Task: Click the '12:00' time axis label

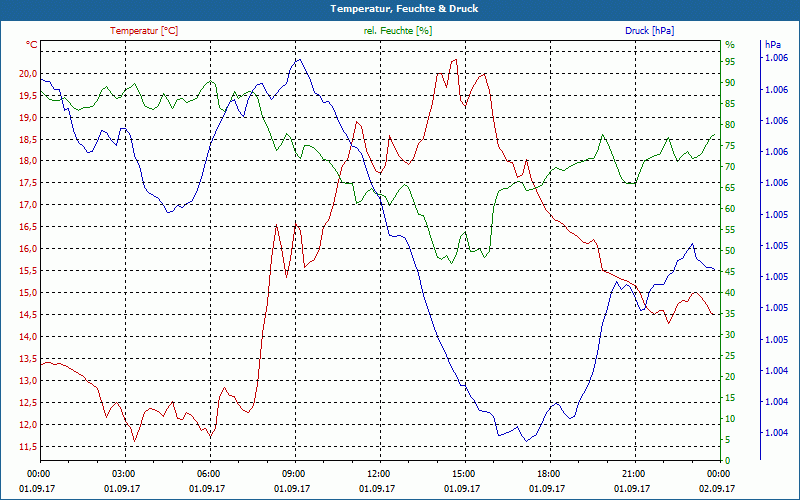Action: 380,473
